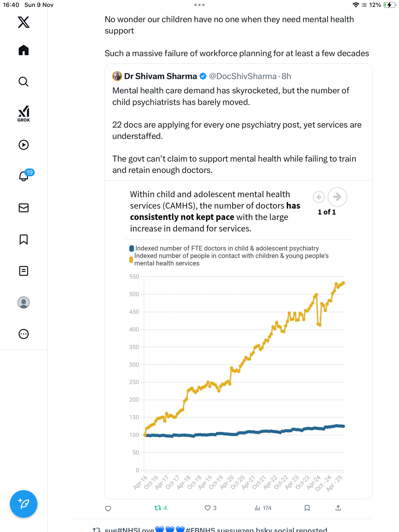The width and height of the screenshot is (399, 532).
Task: Reply to this post
Action: click(108, 508)
